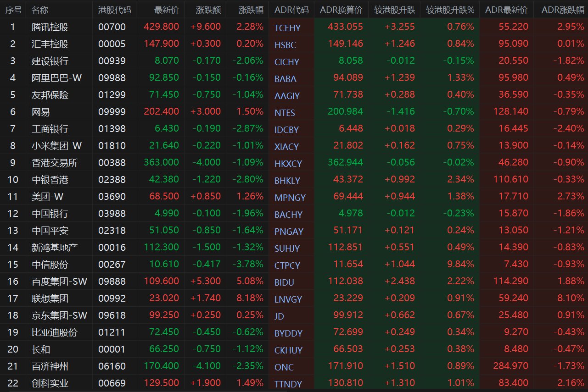The height and width of the screenshot is (392, 588).
Task: Click the 港股代码 column header
Action: click(x=114, y=10)
